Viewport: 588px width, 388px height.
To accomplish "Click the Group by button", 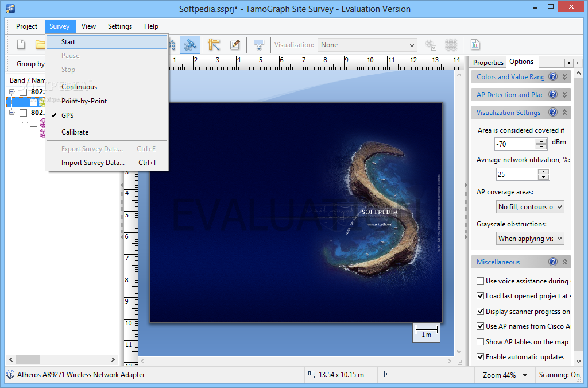I will tap(31, 63).
